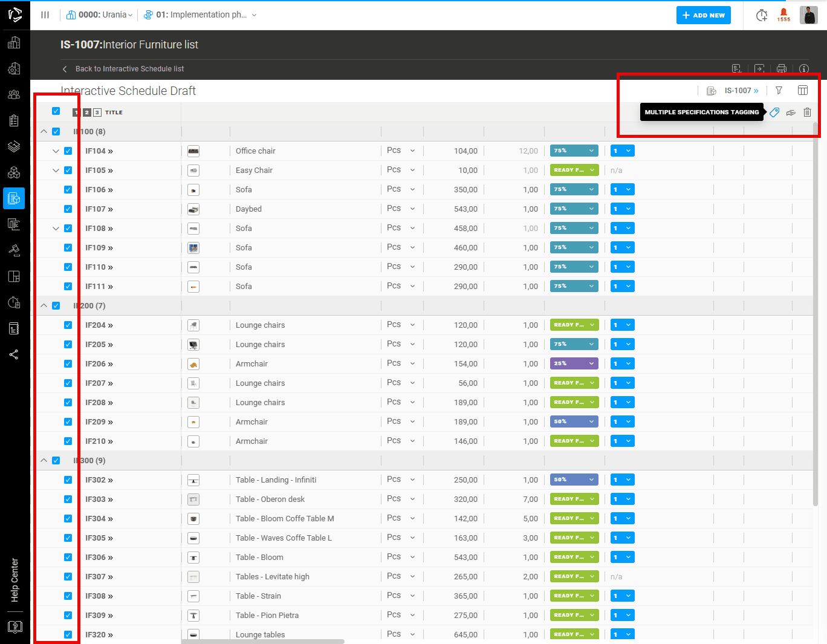The width and height of the screenshot is (827, 644).
Task: Uncheck the IF309 row checkbox
Action: (68, 616)
